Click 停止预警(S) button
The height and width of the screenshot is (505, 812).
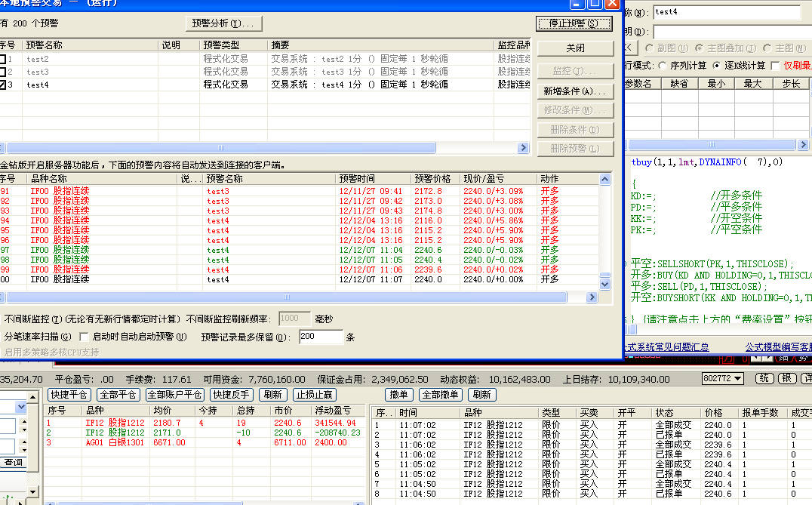click(x=574, y=23)
